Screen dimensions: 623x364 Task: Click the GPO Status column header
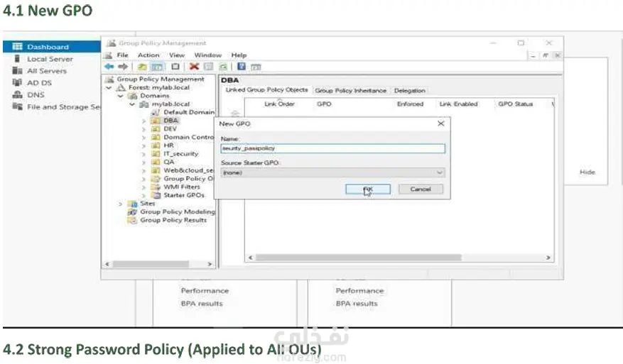point(515,104)
